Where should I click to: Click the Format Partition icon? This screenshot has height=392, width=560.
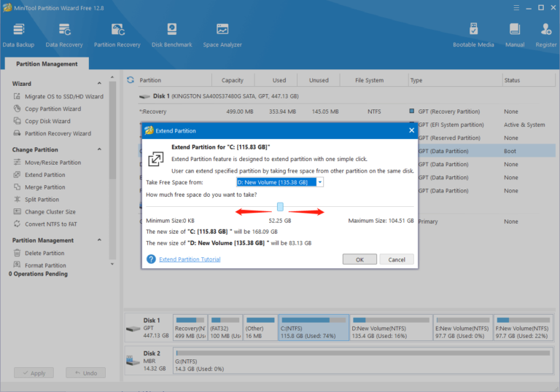point(17,264)
